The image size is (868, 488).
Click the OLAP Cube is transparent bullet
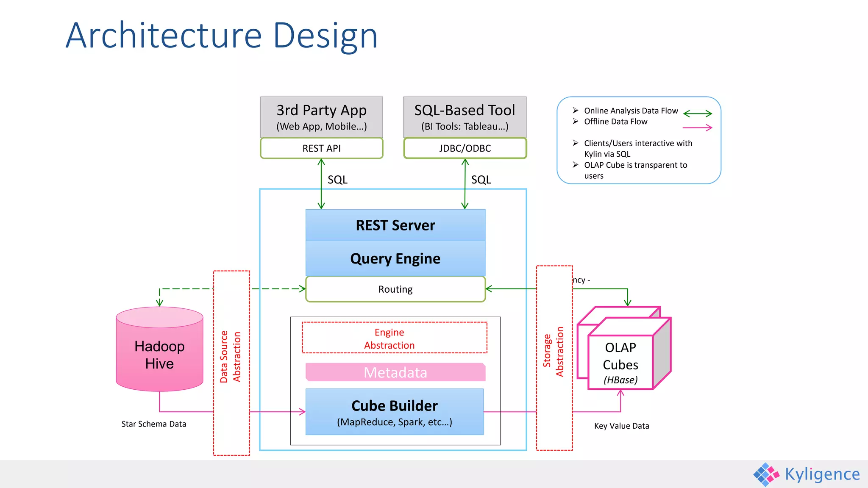tap(576, 165)
